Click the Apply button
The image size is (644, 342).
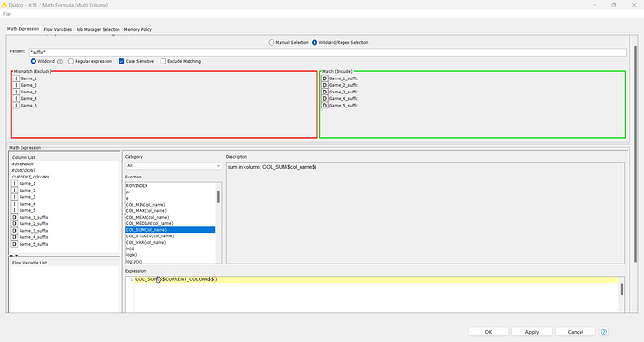[532, 332]
